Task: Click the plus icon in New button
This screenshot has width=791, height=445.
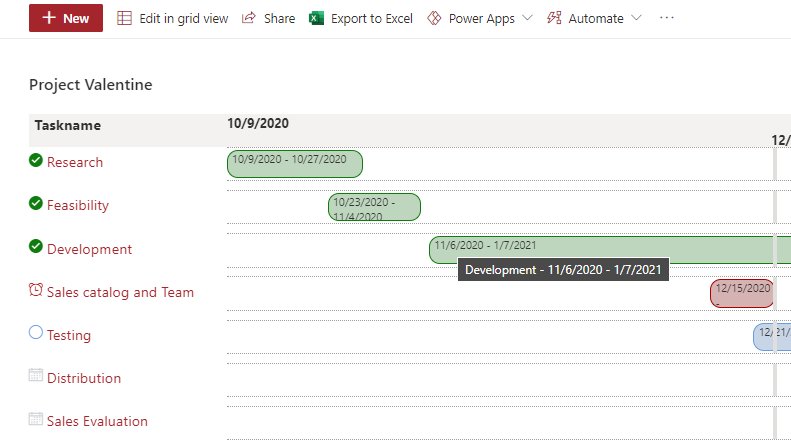Action: click(48, 18)
